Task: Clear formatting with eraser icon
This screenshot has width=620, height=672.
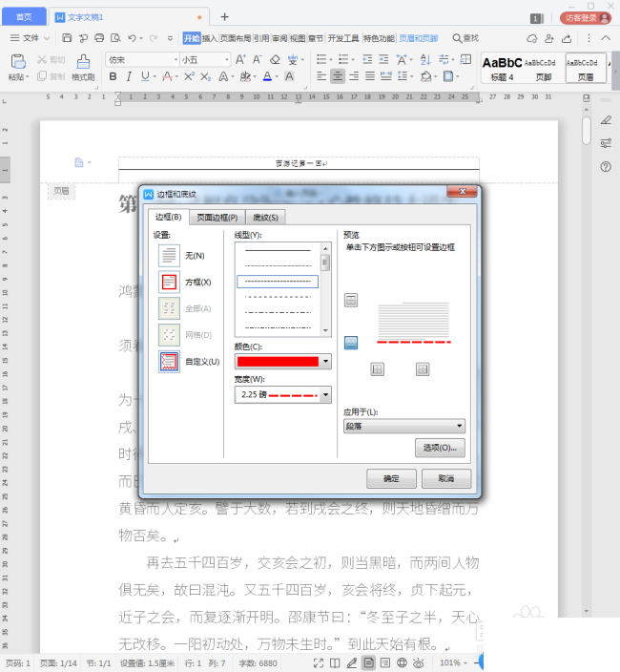Action: [275, 59]
